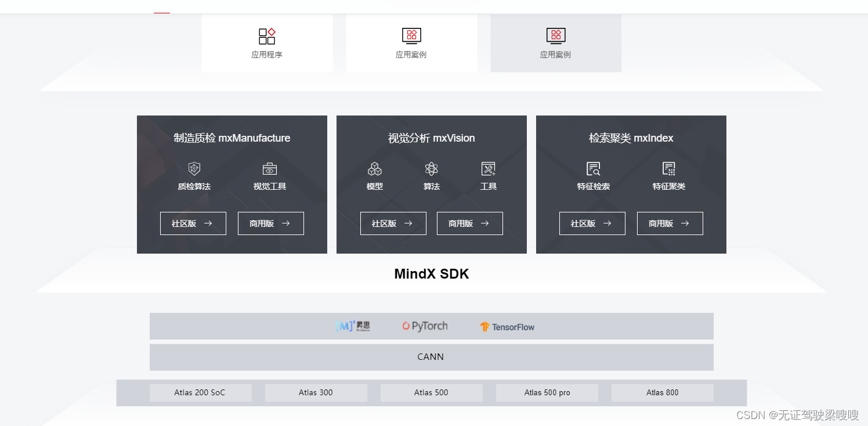Click the 应用程序 squares icon

click(x=267, y=37)
